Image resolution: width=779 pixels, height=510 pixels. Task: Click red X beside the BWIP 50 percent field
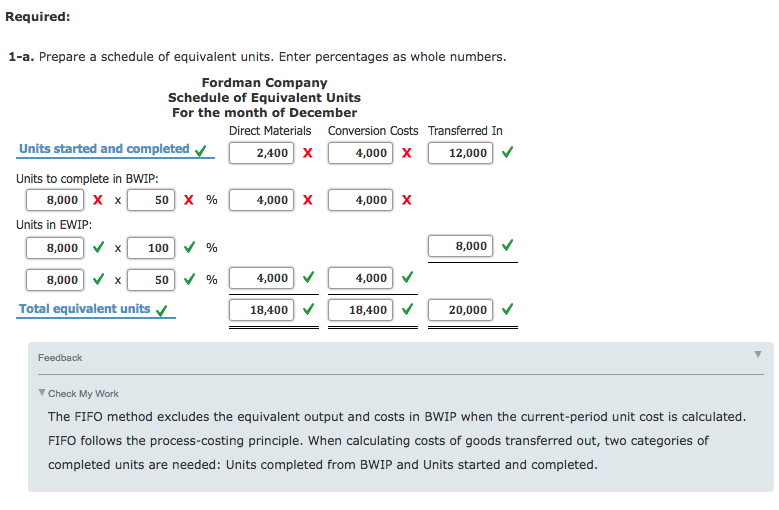tap(188, 199)
